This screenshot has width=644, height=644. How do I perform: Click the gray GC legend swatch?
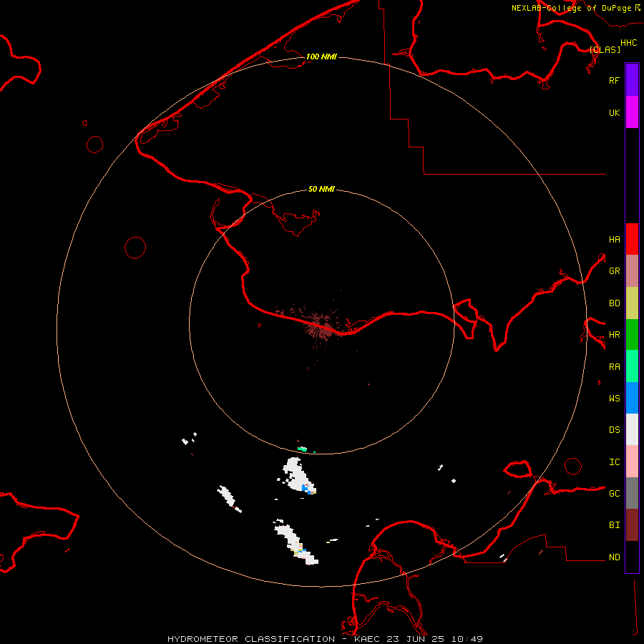632,493
